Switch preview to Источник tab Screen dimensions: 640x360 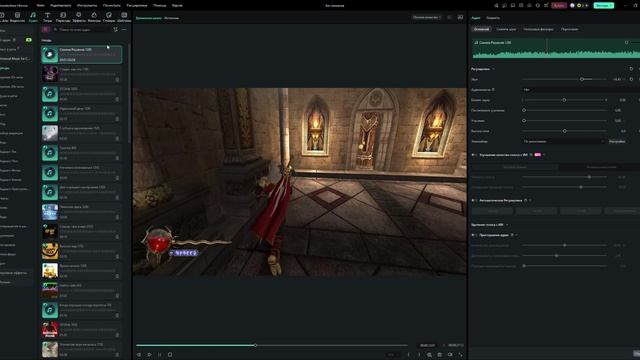tap(171, 18)
